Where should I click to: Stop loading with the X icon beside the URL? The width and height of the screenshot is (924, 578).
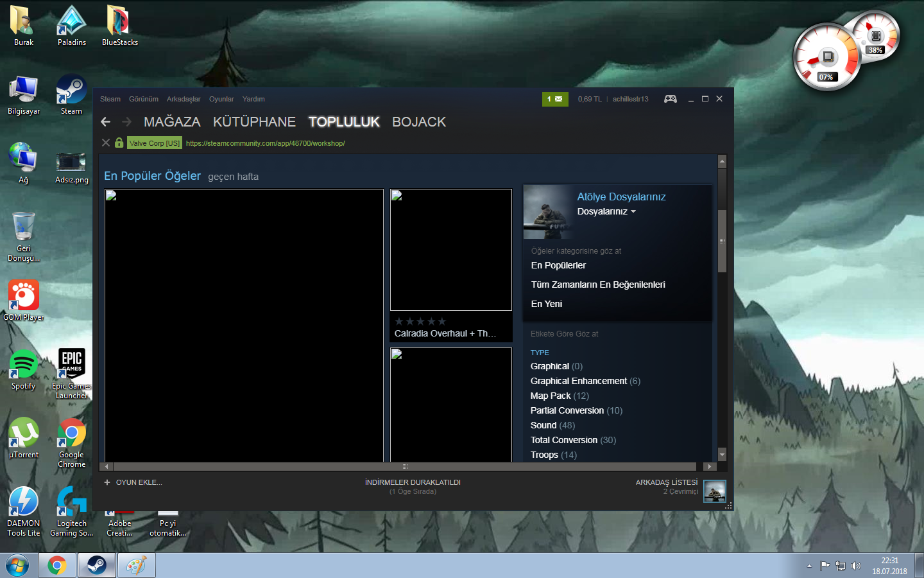tap(106, 143)
